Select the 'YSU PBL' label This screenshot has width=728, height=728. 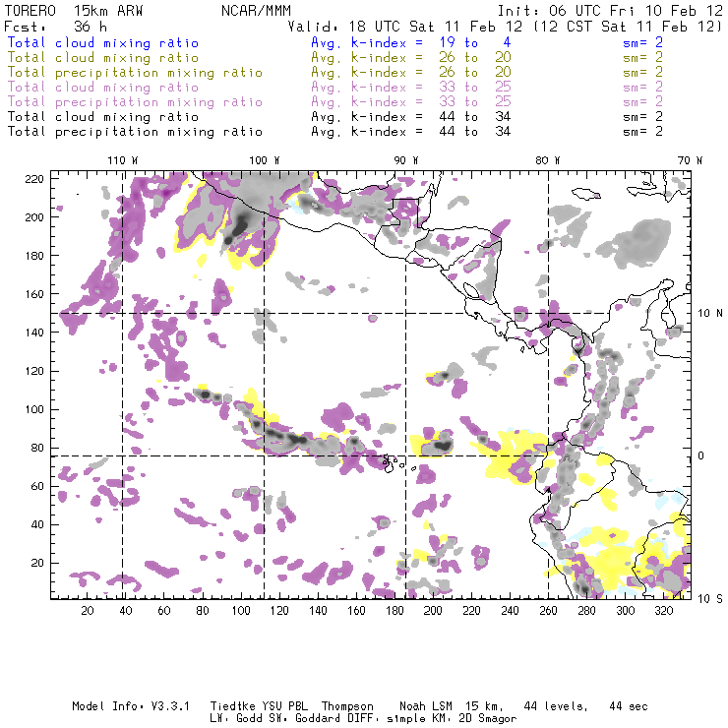284,706
